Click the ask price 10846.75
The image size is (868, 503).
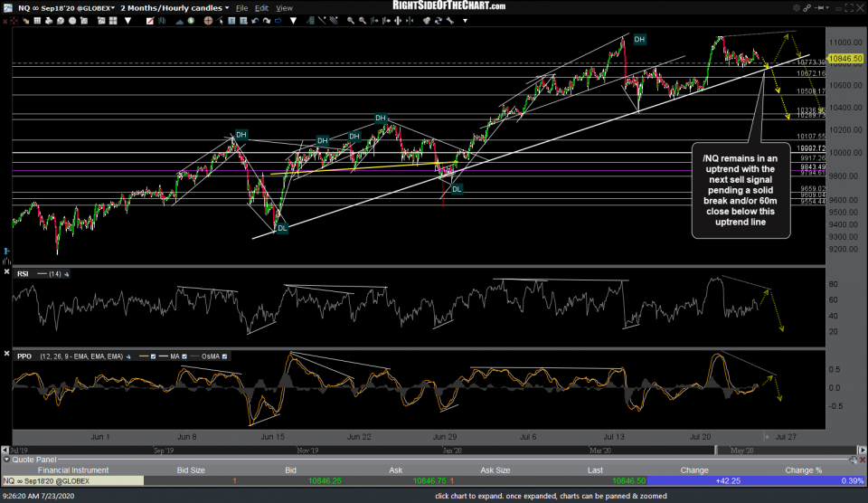pos(429,481)
